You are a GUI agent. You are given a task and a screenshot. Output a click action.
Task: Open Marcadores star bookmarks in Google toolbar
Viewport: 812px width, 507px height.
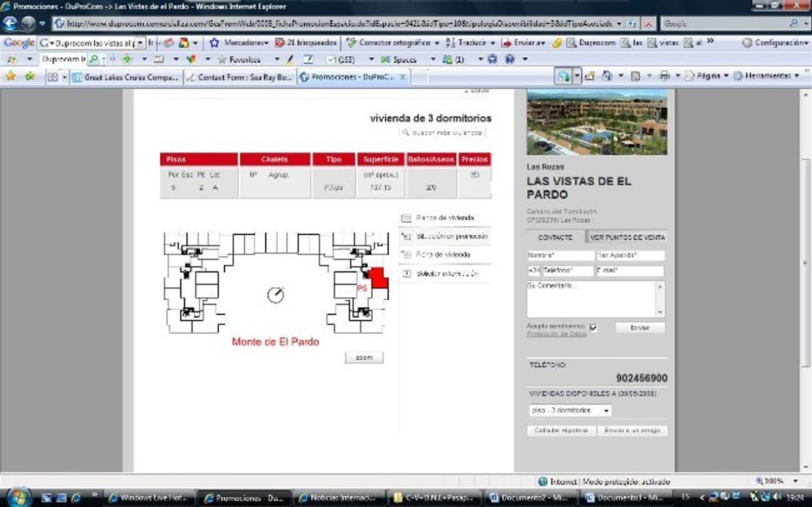point(214,42)
